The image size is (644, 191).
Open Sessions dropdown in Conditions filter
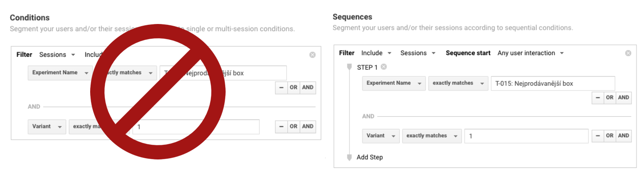click(x=57, y=55)
